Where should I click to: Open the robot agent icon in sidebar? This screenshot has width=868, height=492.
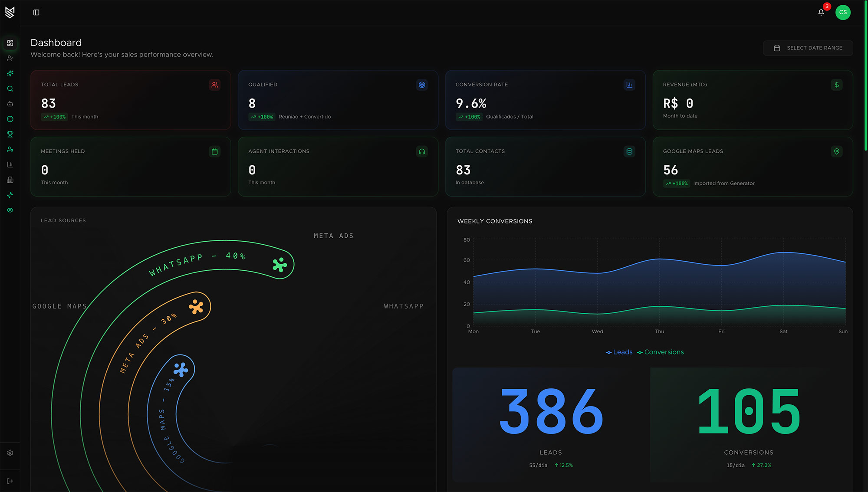(x=10, y=104)
